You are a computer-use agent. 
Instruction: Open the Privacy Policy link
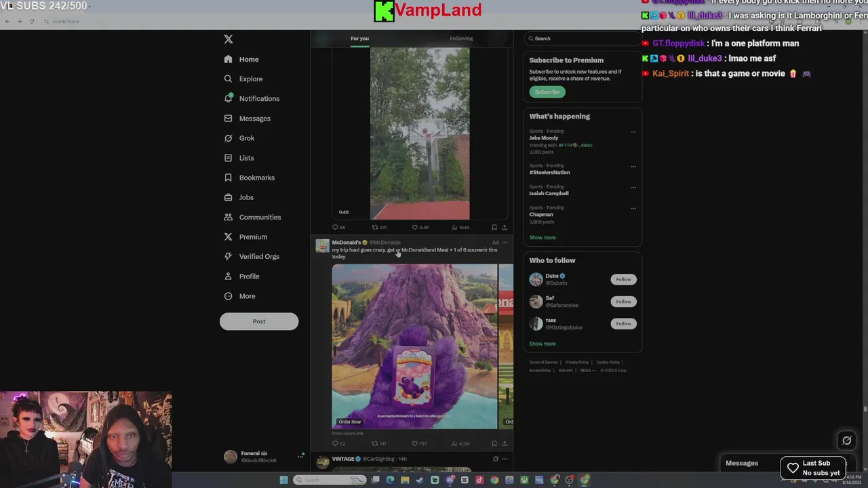click(x=577, y=363)
